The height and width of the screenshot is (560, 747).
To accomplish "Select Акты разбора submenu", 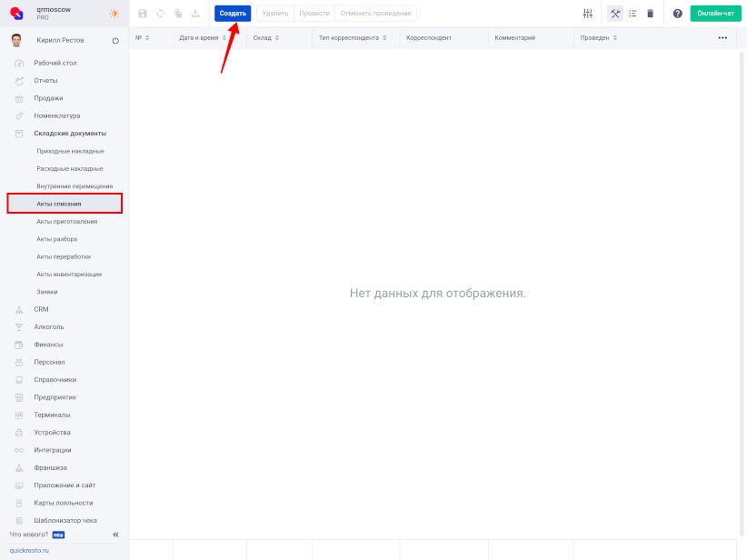I will click(57, 239).
